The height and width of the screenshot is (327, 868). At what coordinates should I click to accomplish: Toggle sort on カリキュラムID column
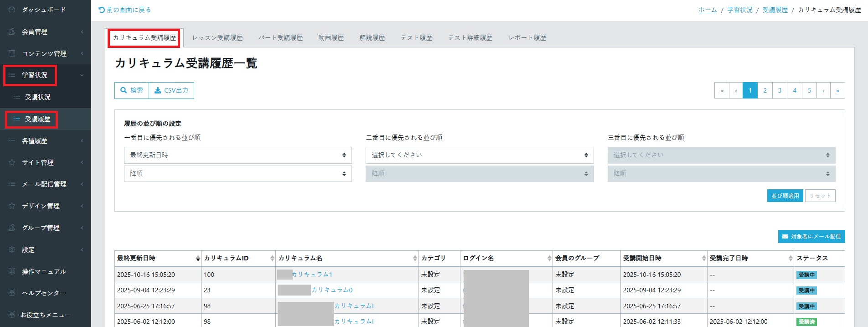[272, 259]
